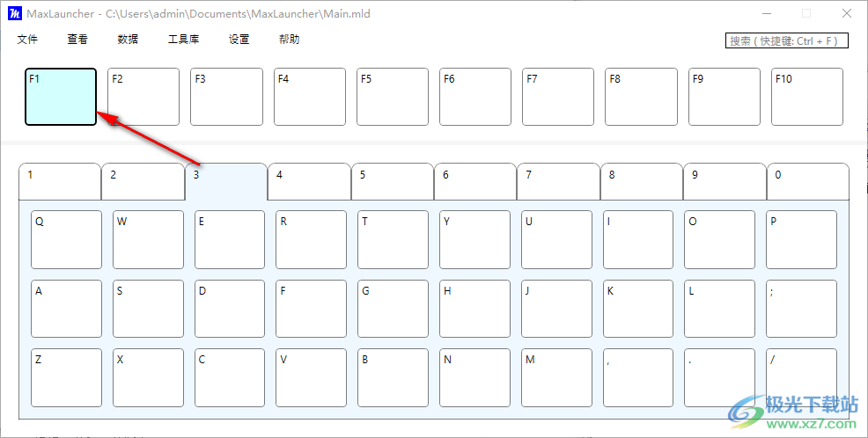This screenshot has width=868, height=438.
Task: Select the F5 favorite slot
Action: point(393,97)
